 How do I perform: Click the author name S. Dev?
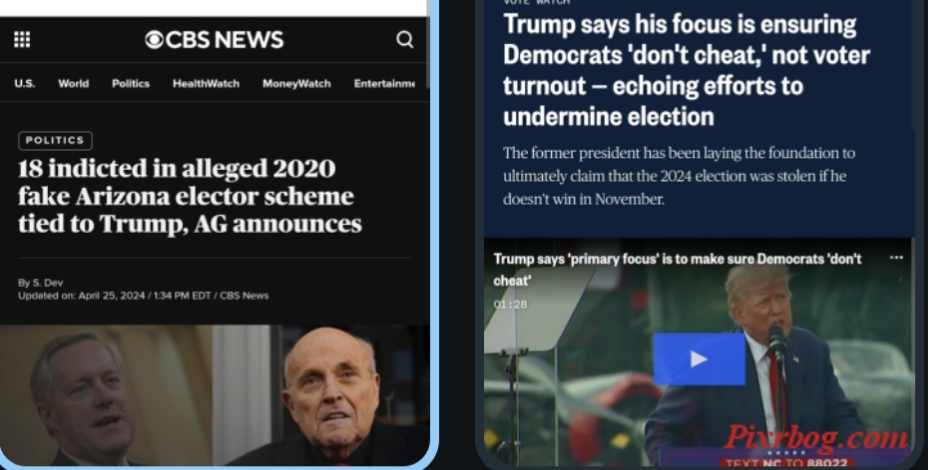click(47, 282)
